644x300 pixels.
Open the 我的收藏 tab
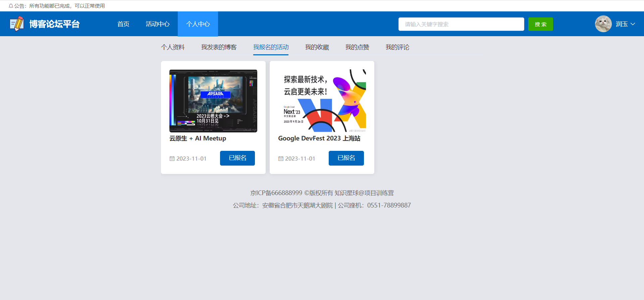coord(317,47)
